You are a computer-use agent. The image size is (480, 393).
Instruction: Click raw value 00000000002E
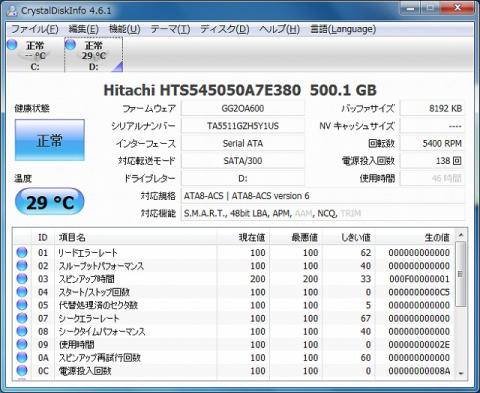point(419,345)
